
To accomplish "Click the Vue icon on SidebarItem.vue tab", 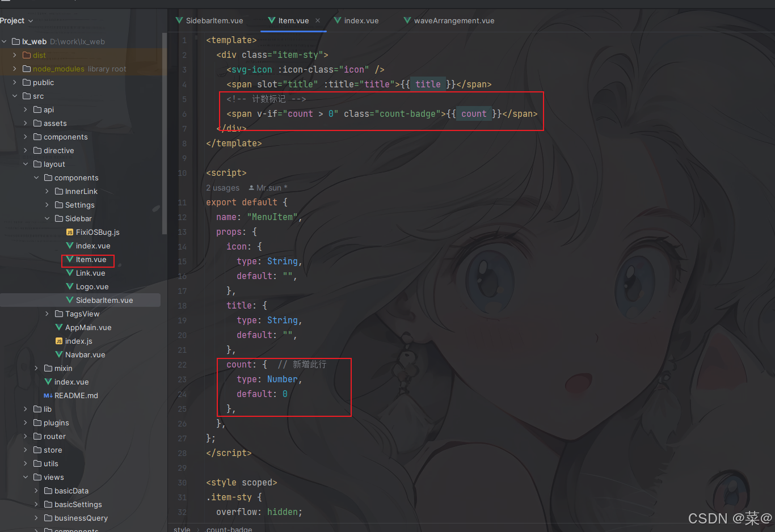I will 179,20.
